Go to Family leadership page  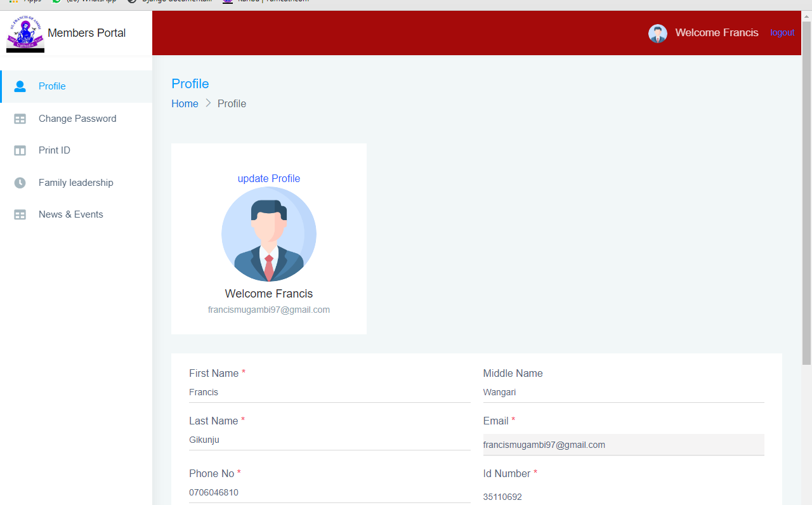tap(76, 183)
